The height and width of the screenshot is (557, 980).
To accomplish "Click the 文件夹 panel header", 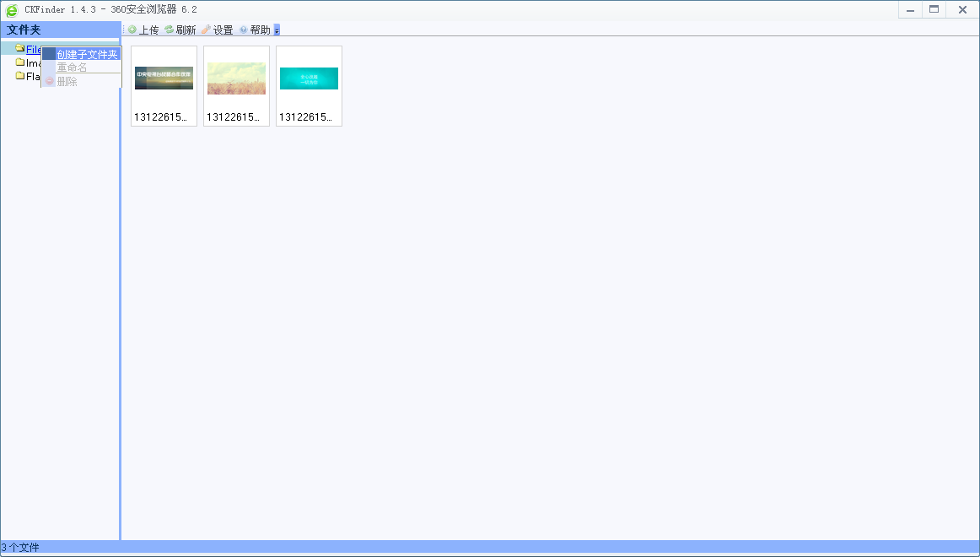I will [24, 30].
